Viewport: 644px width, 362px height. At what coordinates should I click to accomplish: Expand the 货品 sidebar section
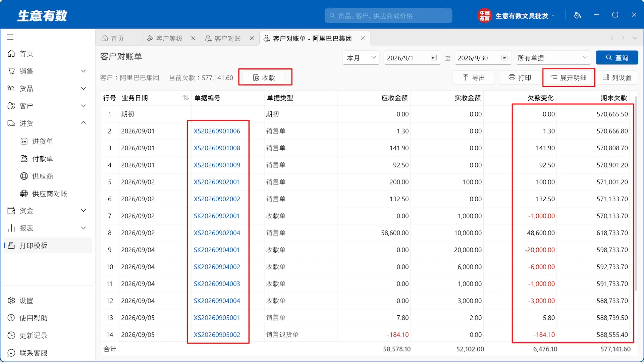(x=84, y=89)
